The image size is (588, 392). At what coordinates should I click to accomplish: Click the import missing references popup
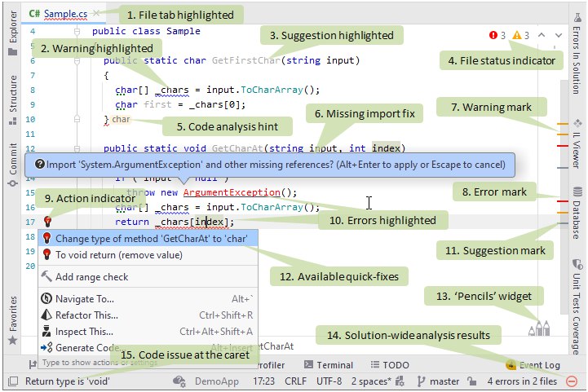(x=270, y=165)
